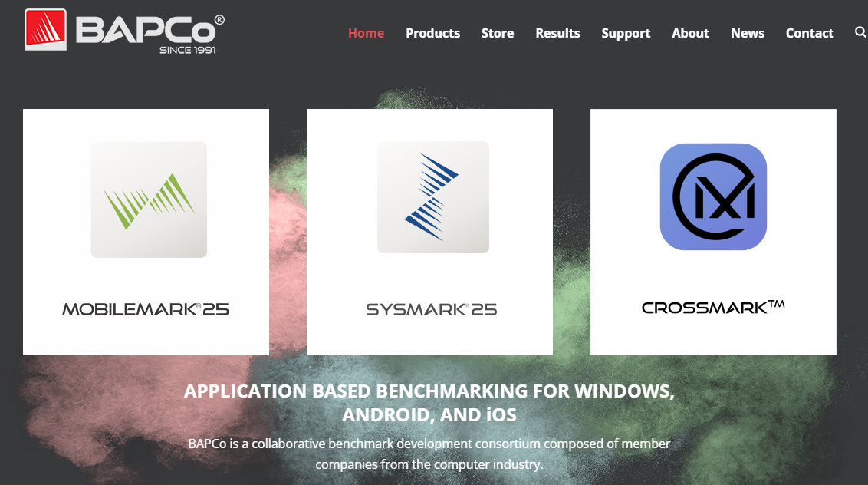The width and height of the screenshot is (868, 485).
Task: Open the About menu item
Action: pos(690,33)
